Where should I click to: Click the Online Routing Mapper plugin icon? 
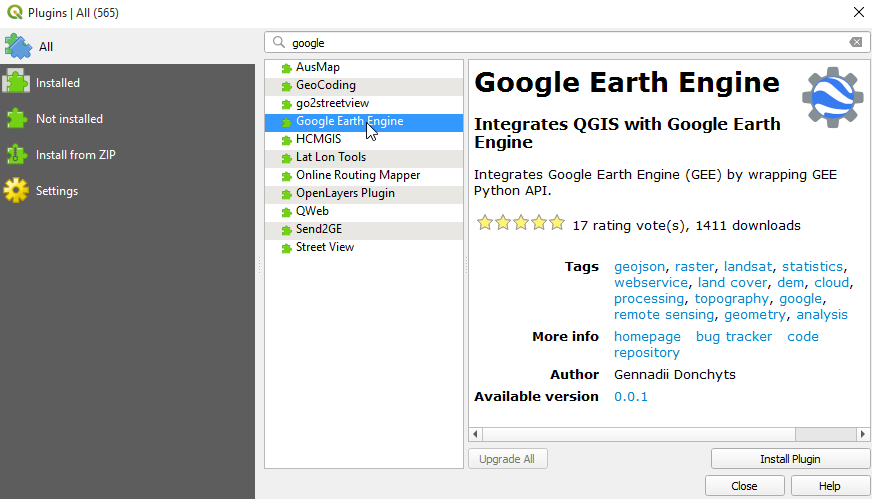point(286,176)
